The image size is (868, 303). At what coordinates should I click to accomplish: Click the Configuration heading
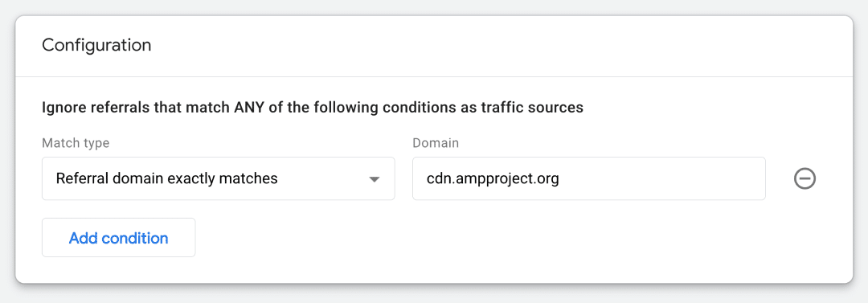click(96, 45)
